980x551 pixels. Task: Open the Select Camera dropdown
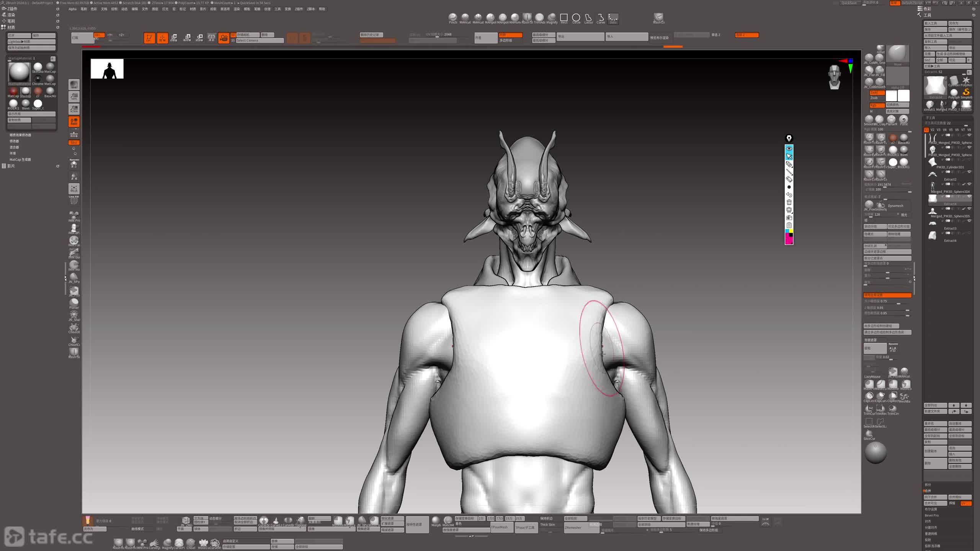260,41
